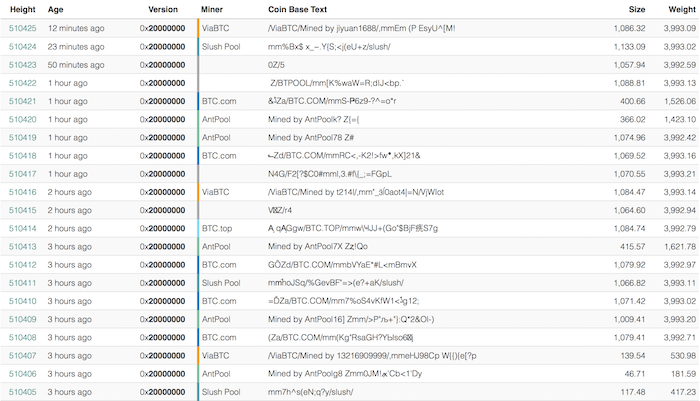Select AntPool miner in row 510406
This screenshot has height=401, width=700.
pos(216,374)
